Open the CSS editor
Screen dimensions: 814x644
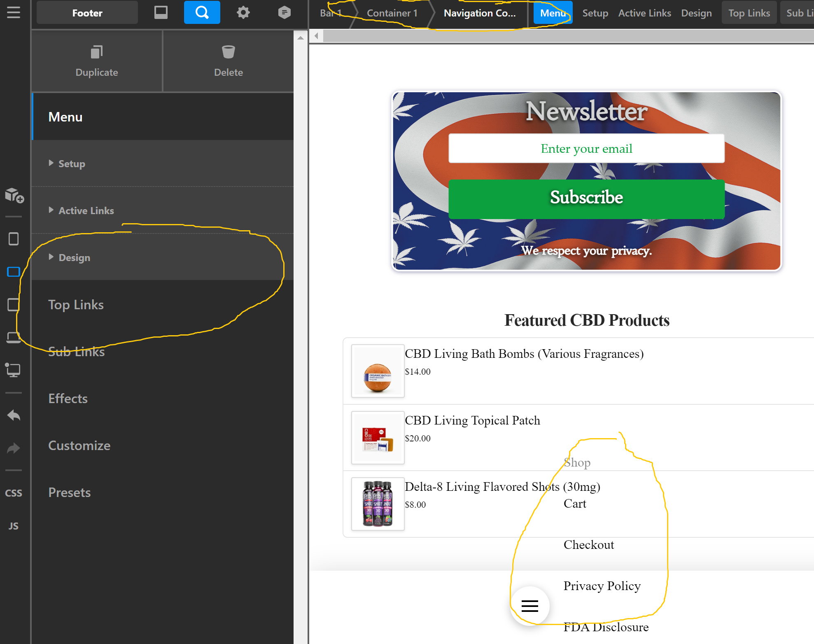tap(14, 493)
